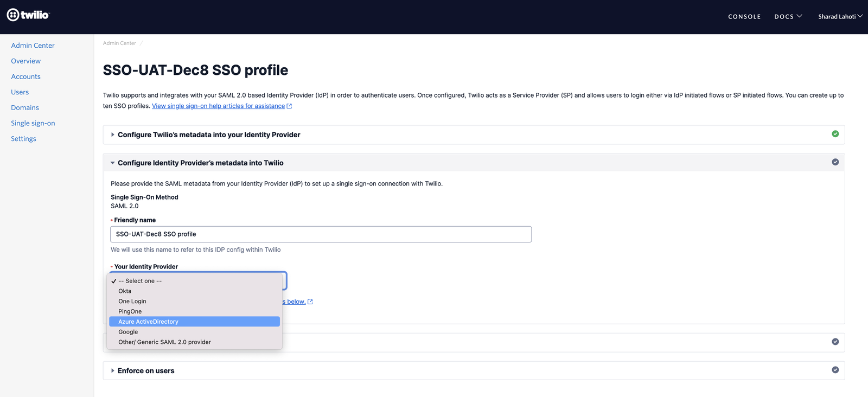Viewport: 868px width, 397px height.
Task: Open Sharad Lahoti account menu
Action: click(840, 17)
